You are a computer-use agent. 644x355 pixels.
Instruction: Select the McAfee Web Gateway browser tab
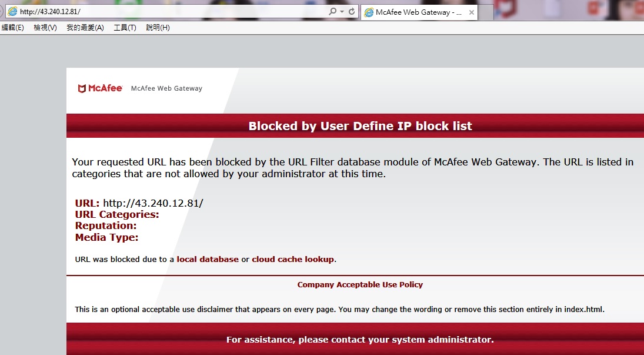tap(419, 12)
